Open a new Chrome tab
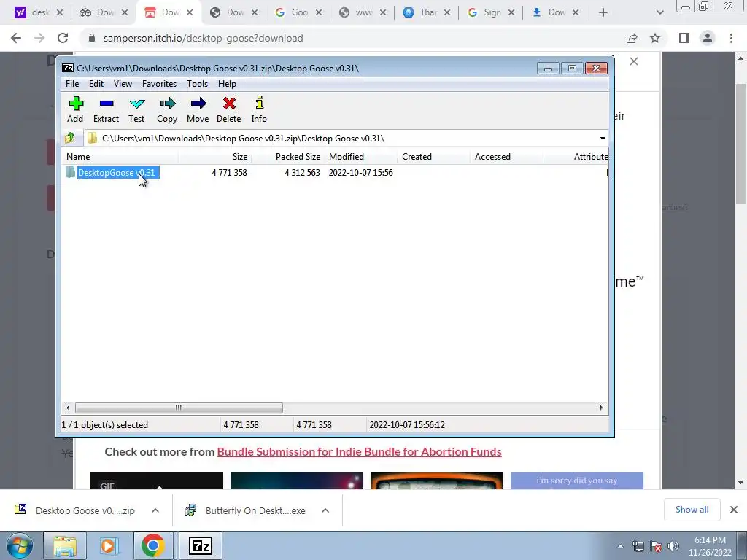The image size is (747, 560). [603, 13]
